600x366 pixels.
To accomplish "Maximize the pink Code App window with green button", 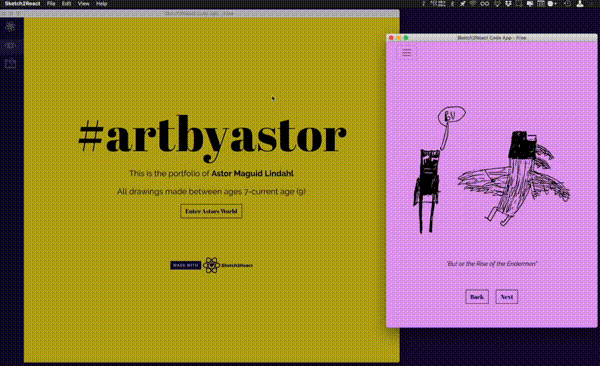I will coord(406,38).
